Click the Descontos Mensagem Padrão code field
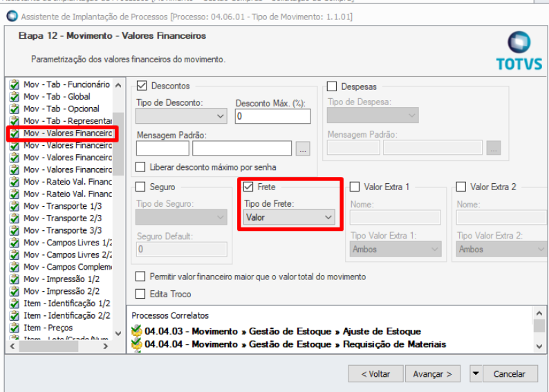 [x=162, y=149]
